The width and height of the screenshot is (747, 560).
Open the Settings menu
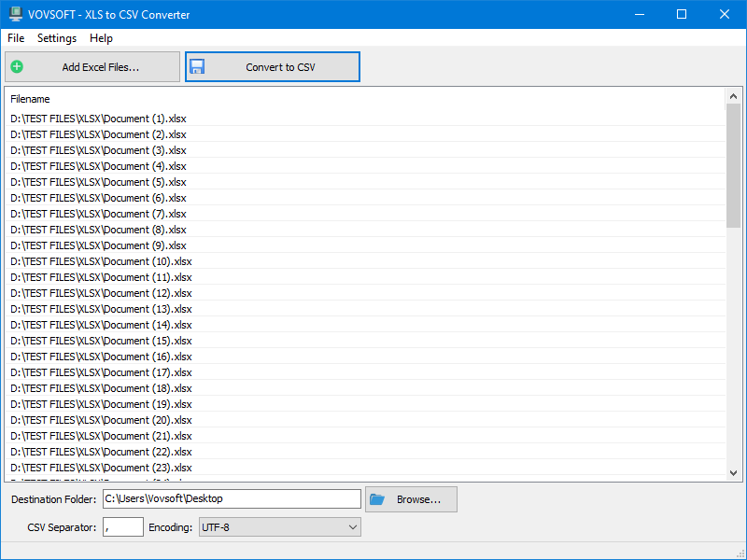[x=56, y=38]
